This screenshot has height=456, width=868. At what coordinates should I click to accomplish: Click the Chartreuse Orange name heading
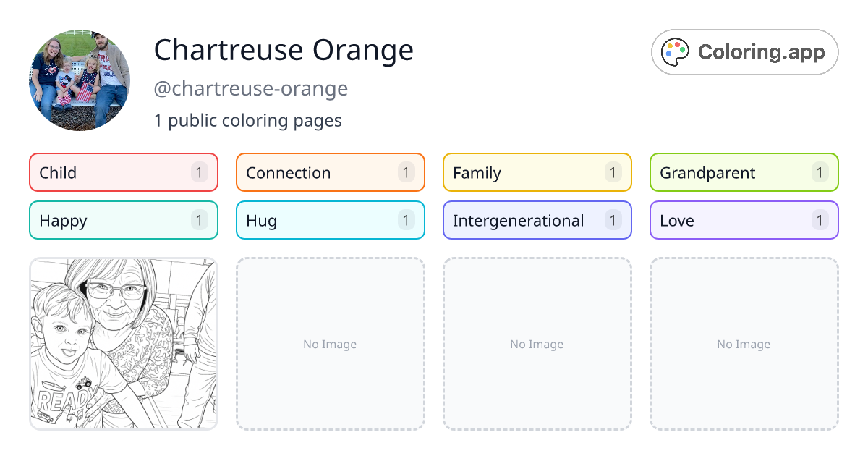point(284,50)
